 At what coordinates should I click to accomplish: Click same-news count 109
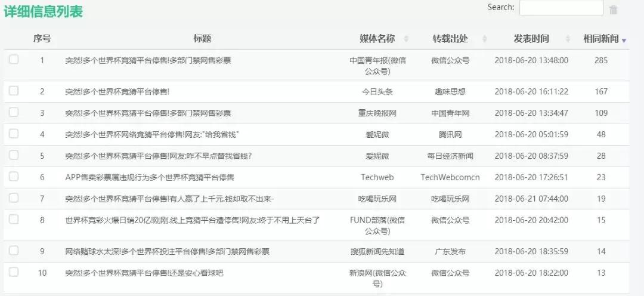click(601, 113)
